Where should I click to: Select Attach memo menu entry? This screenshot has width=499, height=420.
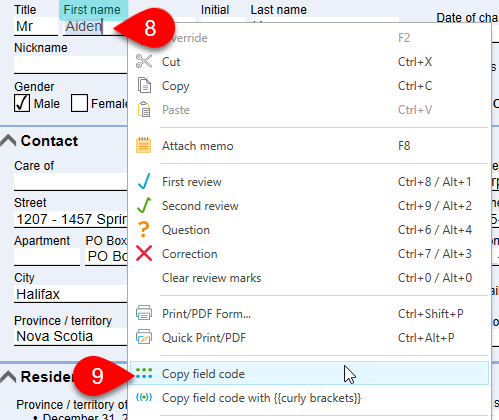(x=309, y=146)
